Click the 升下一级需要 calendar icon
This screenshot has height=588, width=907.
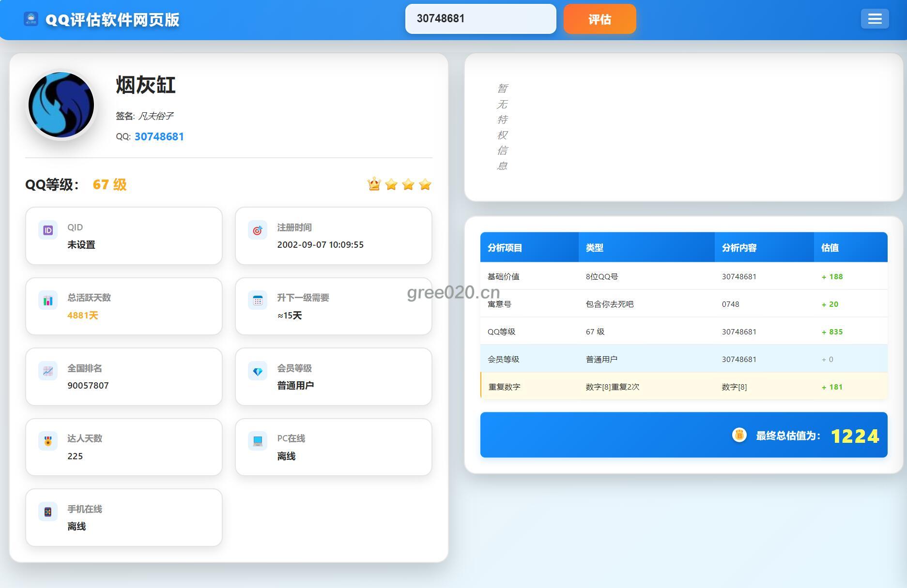click(x=258, y=301)
